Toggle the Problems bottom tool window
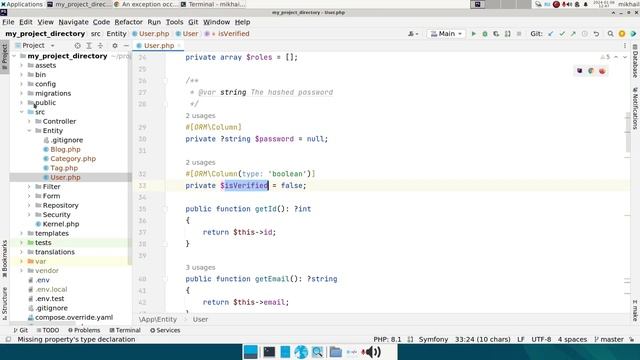The width and height of the screenshot is (640, 360). (x=84, y=330)
